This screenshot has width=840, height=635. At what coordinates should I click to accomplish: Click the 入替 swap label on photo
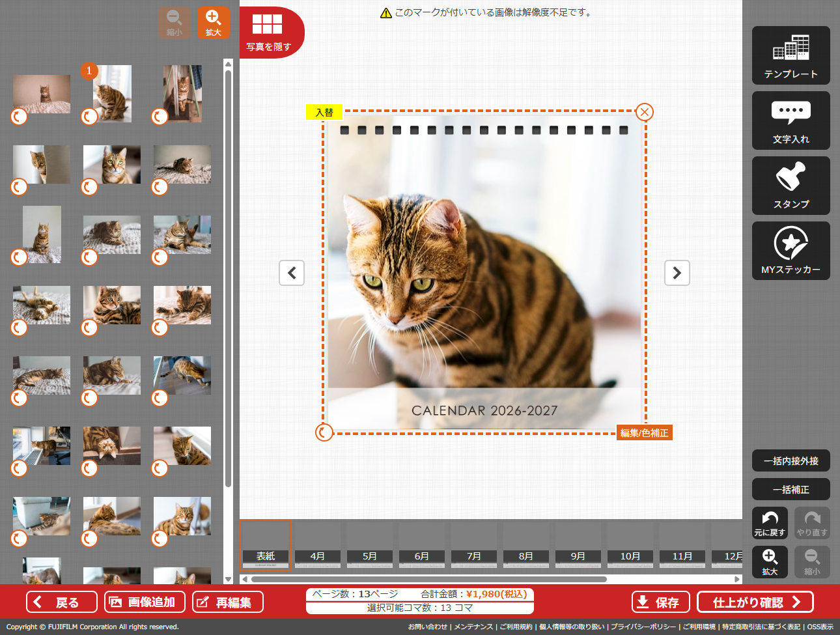(324, 113)
